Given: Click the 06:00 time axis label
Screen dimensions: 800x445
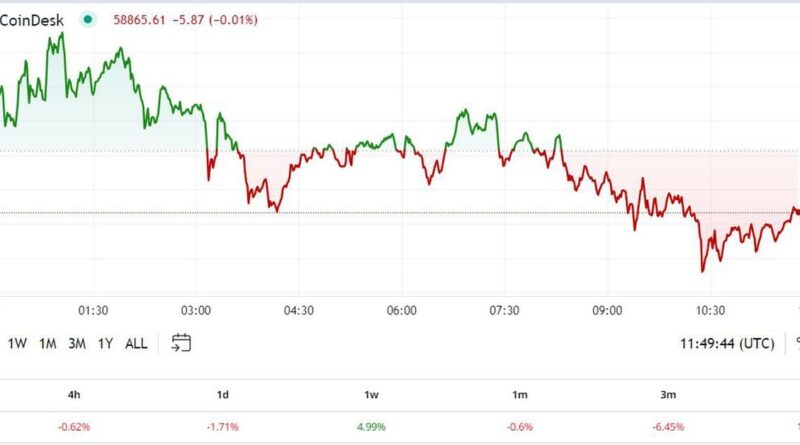Looking at the screenshot, I should 401,310.
